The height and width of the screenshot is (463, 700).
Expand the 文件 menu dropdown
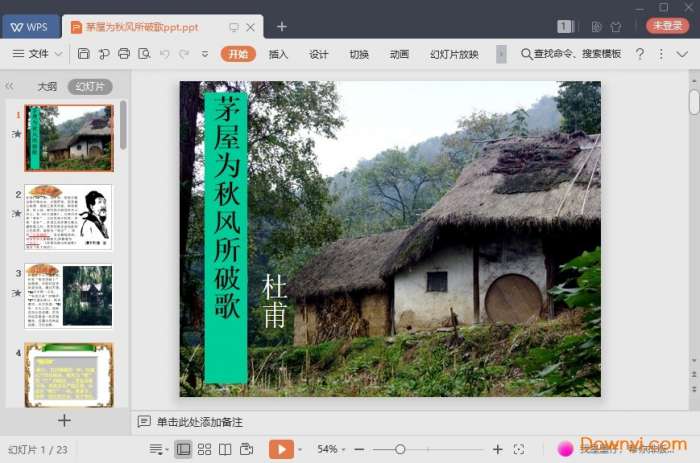tap(39, 54)
